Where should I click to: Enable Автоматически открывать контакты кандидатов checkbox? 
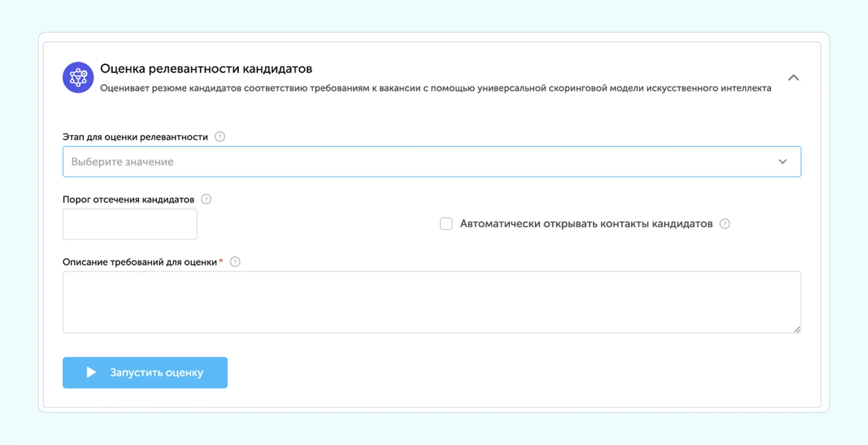pyautogui.click(x=446, y=224)
